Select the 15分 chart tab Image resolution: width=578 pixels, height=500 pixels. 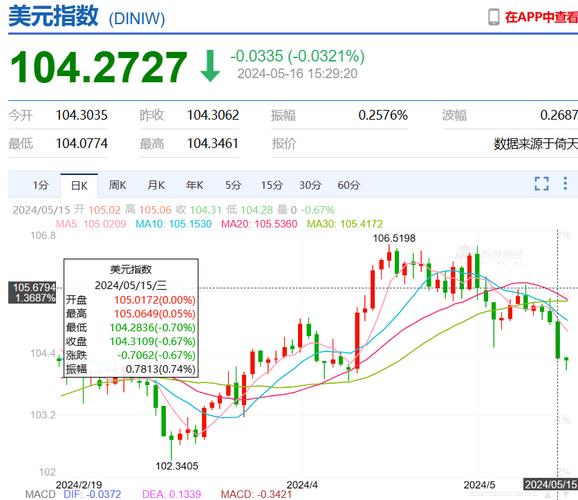272,185
